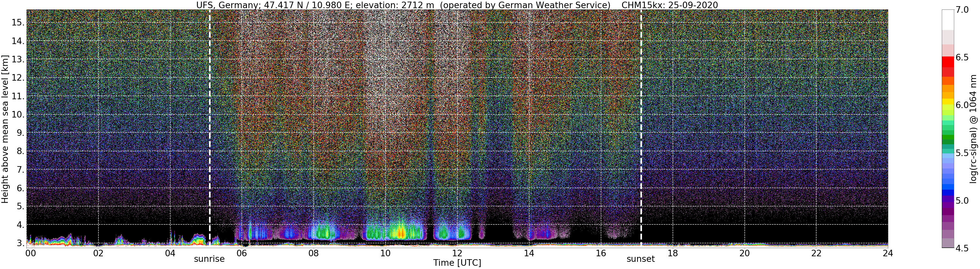Click the y-axis tick label '9.'
This screenshot has width=980, height=269.
pyautogui.click(x=21, y=133)
